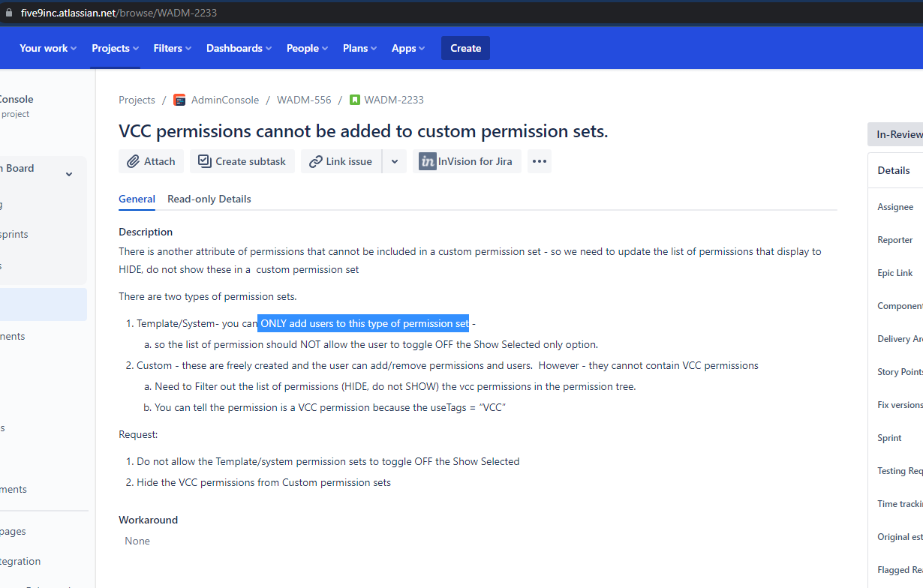Select the General tab
Screen dimensions: 923x588
[137, 199]
